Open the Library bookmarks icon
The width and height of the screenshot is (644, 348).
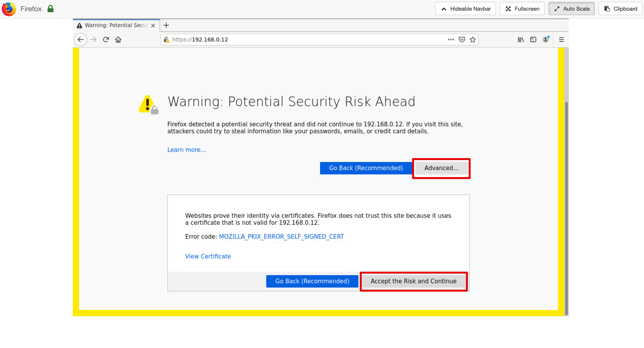pyautogui.click(x=521, y=40)
